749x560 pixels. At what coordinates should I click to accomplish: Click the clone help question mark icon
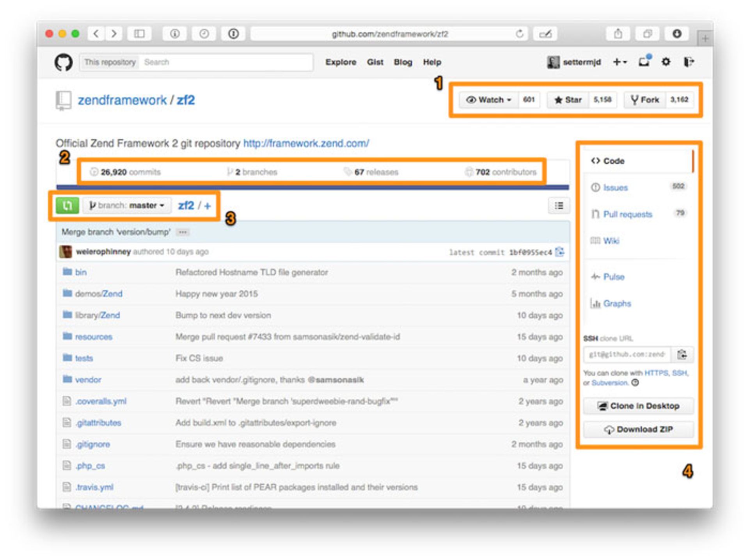click(635, 382)
